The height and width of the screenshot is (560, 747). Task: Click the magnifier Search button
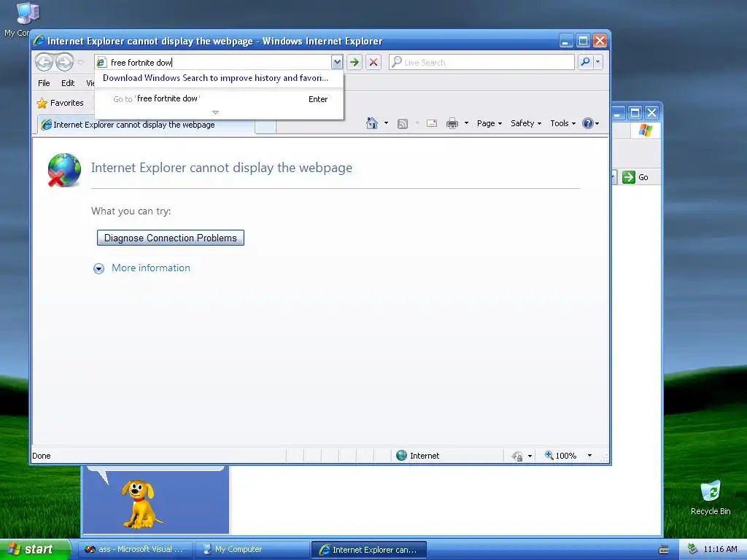tap(586, 62)
